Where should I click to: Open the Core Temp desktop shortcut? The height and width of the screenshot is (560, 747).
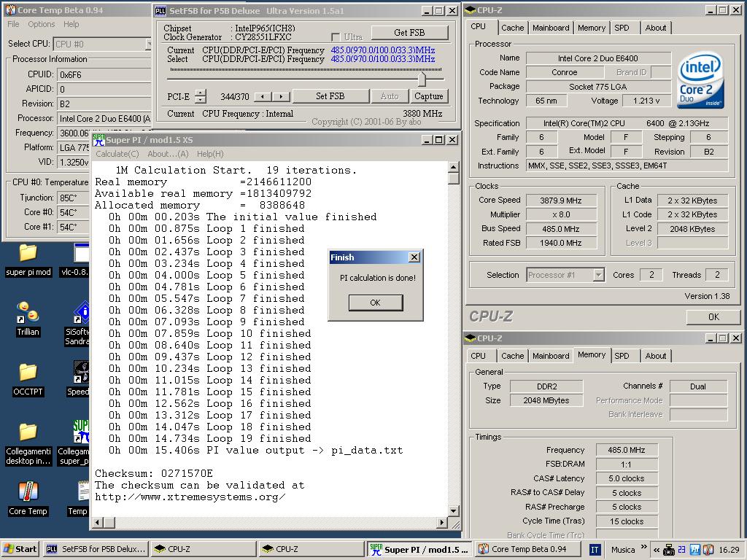click(x=28, y=498)
